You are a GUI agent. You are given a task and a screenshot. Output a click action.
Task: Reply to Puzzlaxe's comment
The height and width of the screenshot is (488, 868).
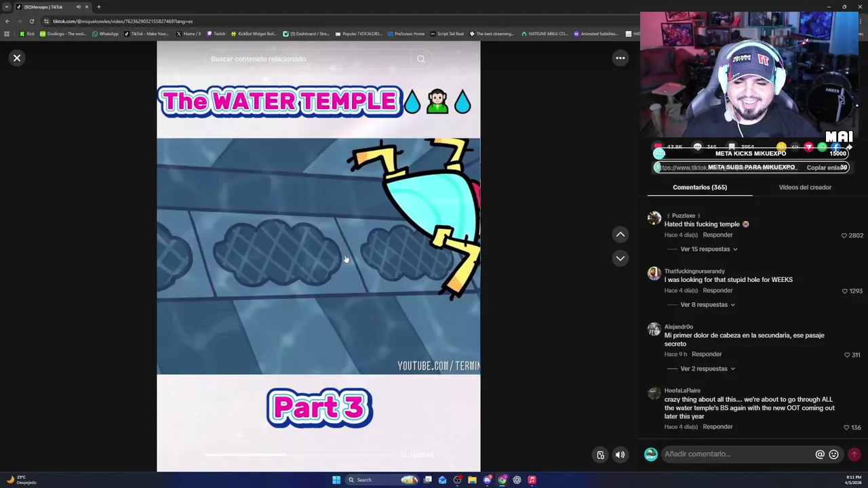(x=717, y=235)
